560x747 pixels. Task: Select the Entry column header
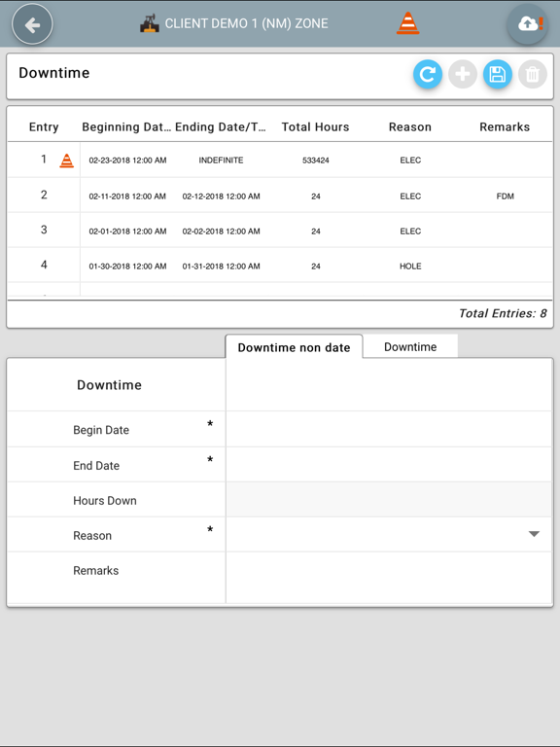(x=44, y=126)
